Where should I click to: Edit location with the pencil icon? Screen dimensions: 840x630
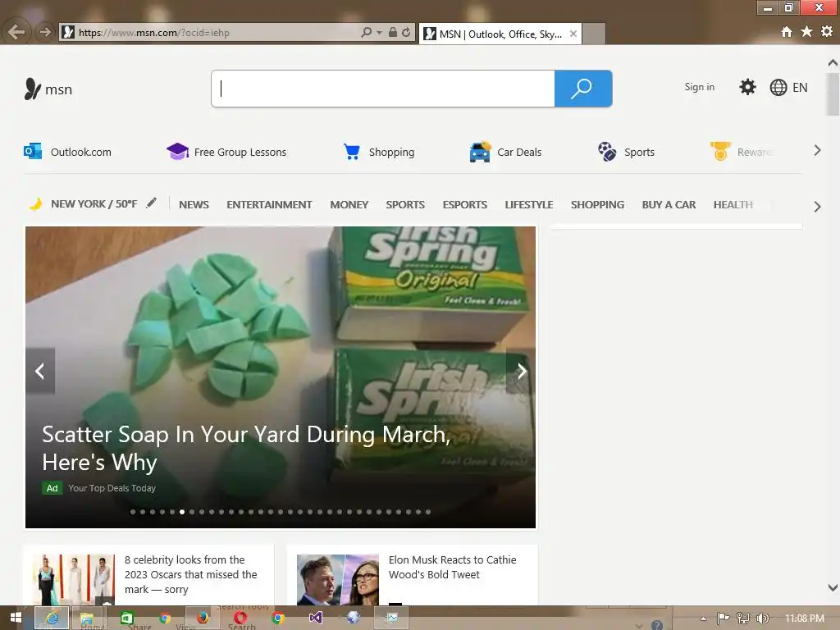[x=152, y=203]
